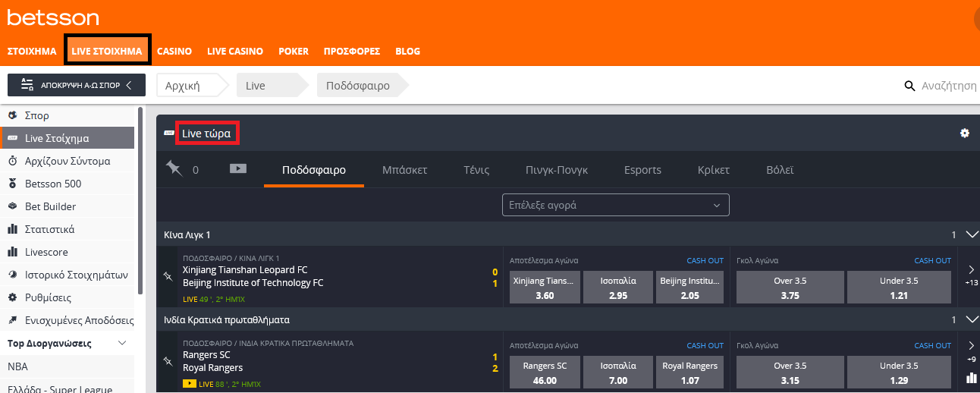Bet on Beijing Institu... at 2.05
Viewport: 980px width, 393px height.
pyautogui.click(x=690, y=288)
